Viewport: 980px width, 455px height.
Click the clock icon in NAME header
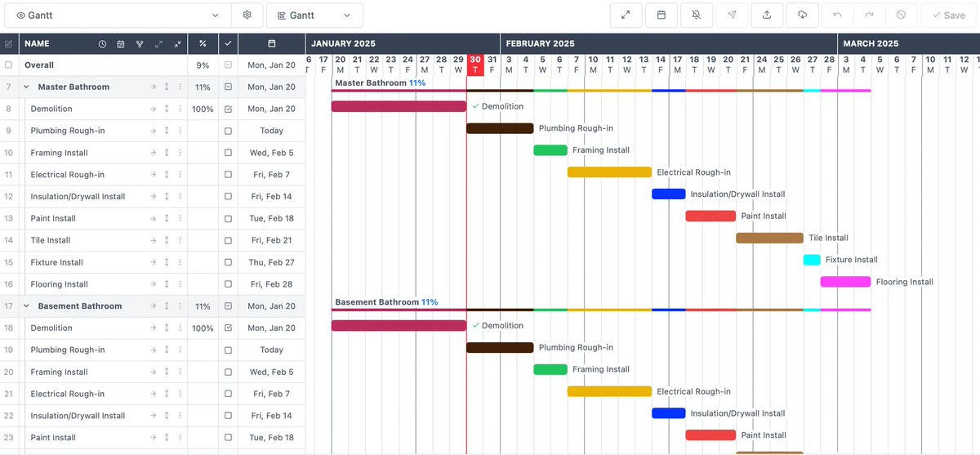coord(102,43)
